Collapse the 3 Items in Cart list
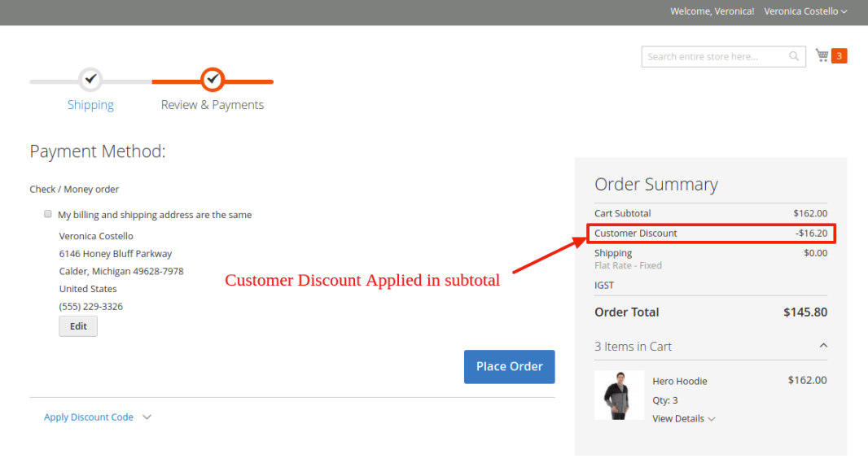868x463 pixels. pos(823,346)
